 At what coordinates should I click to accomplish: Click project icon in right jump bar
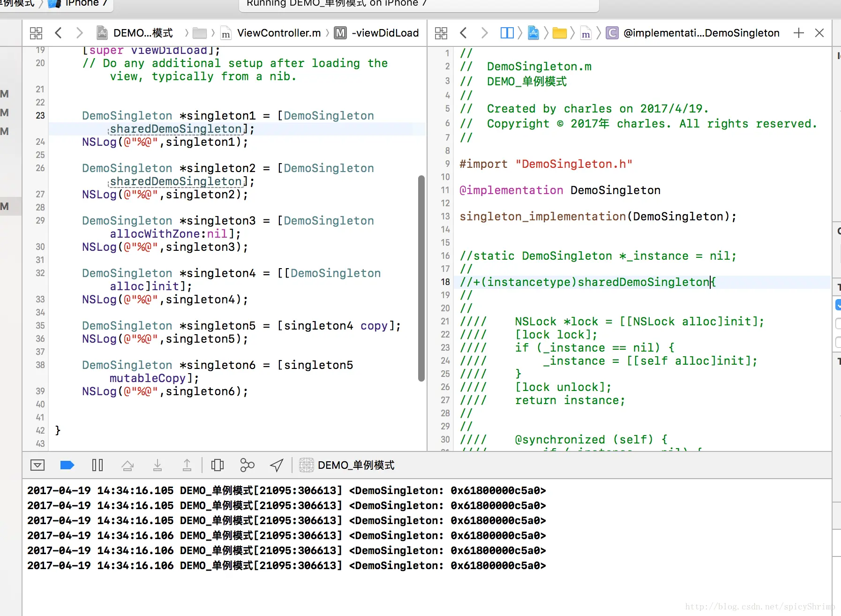point(533,33)
